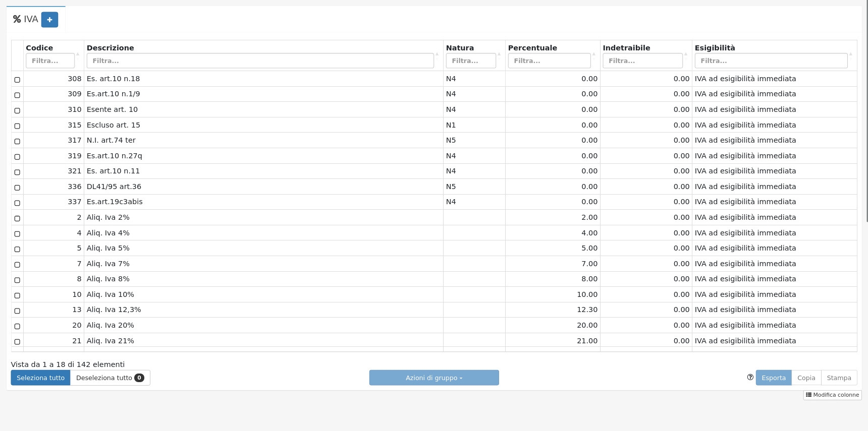Click the Copia export option
This screenshot has height=431, width=868.
point(806,378)
